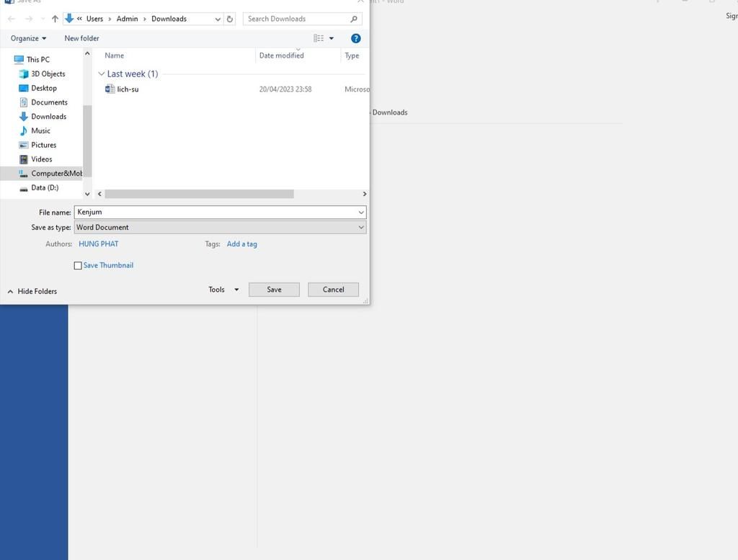Click the Downloads breadcrumb segment
This screenshot has width=738, height=560.
(x=169, y=19)
